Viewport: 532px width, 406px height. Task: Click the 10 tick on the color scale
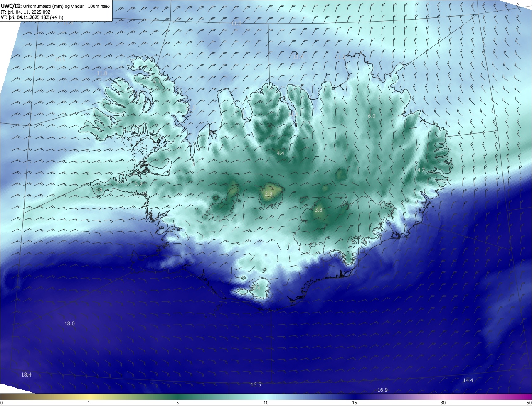[x=266, y=403]
